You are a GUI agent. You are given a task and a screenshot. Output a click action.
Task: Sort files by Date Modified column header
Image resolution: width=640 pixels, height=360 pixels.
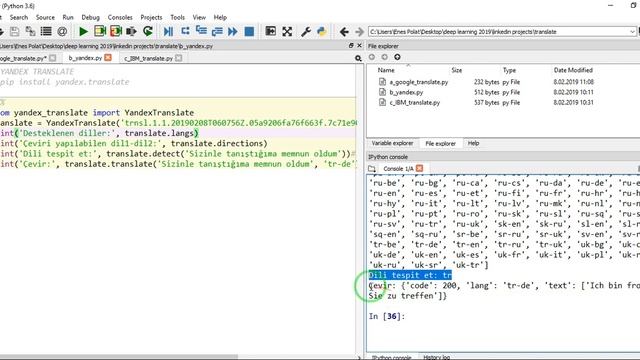573,70
